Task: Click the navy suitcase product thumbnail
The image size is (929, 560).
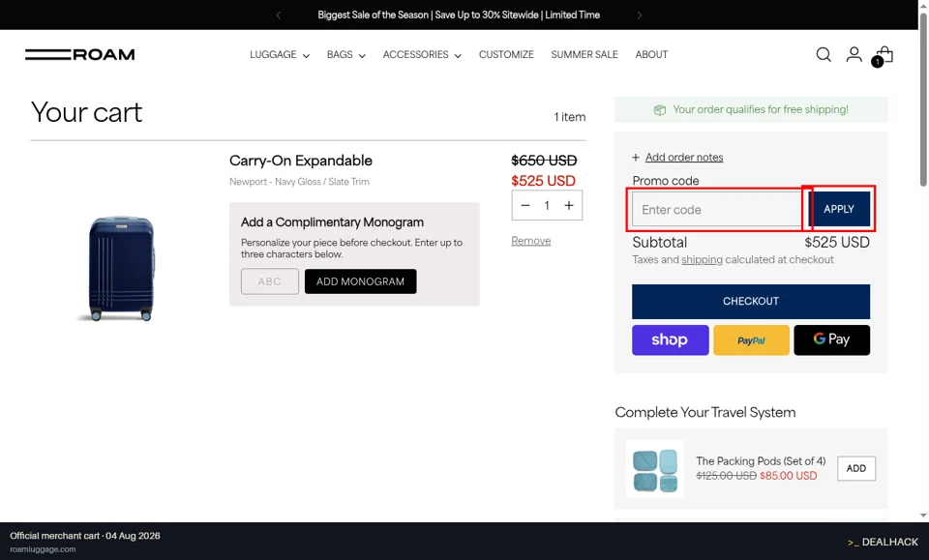Action: (122, 268)
